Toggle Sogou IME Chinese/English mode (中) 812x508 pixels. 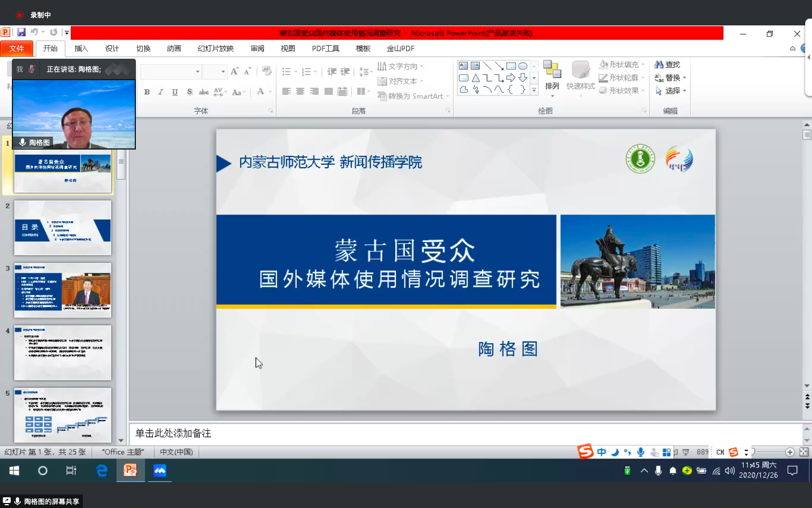pos(602,452)
